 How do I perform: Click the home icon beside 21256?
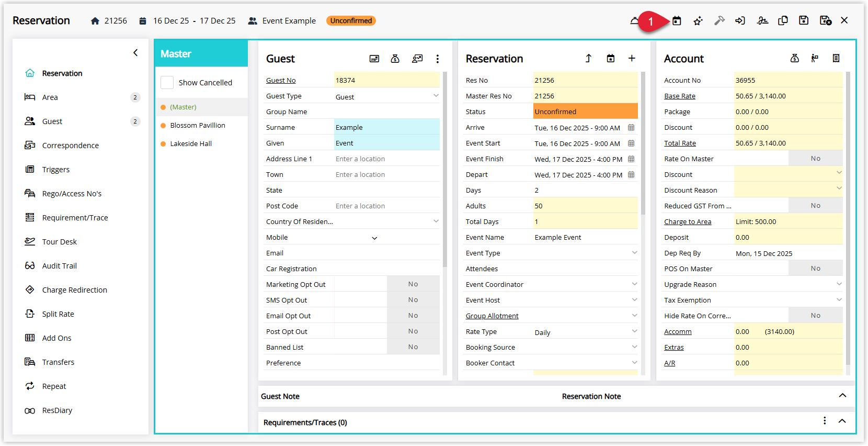(x=95, y=21)
